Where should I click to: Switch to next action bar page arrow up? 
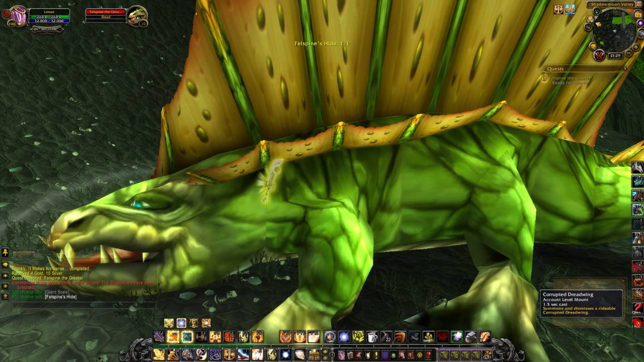[325, 351]
